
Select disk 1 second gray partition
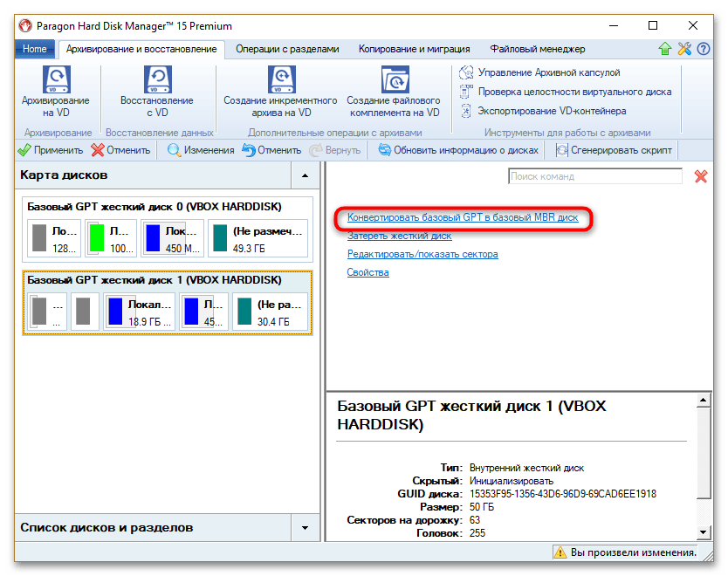click(85, 312)
